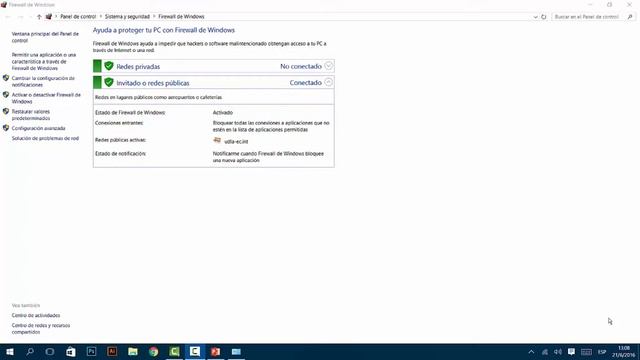Viewport: 640px width, 360px height.
Task: Click shield icon beside 'Restaurar valores'
Action: click(x=6, y=111)
